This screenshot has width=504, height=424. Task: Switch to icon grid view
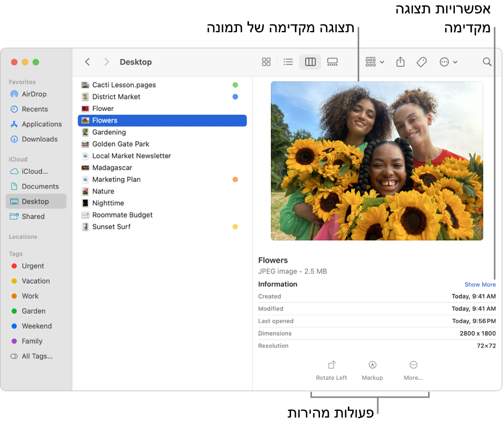click(266, 62)
